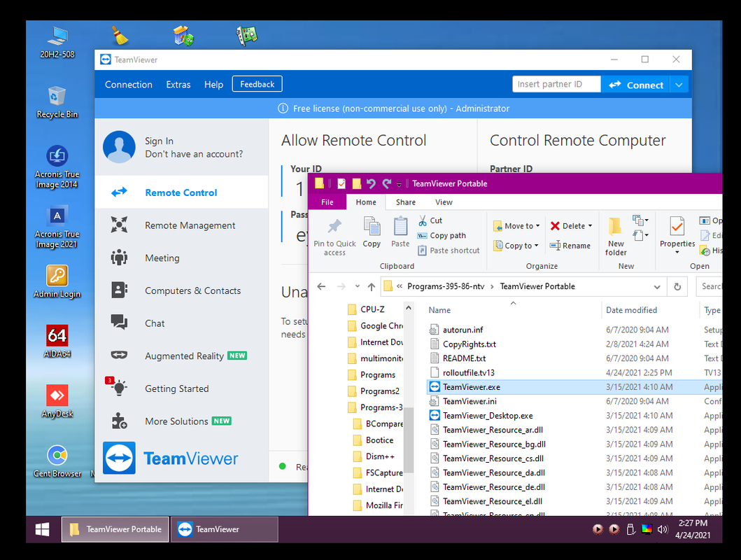The image size is (741, 560).
Task: Open the Meeting section in TeamViewer
Action: 181,258
